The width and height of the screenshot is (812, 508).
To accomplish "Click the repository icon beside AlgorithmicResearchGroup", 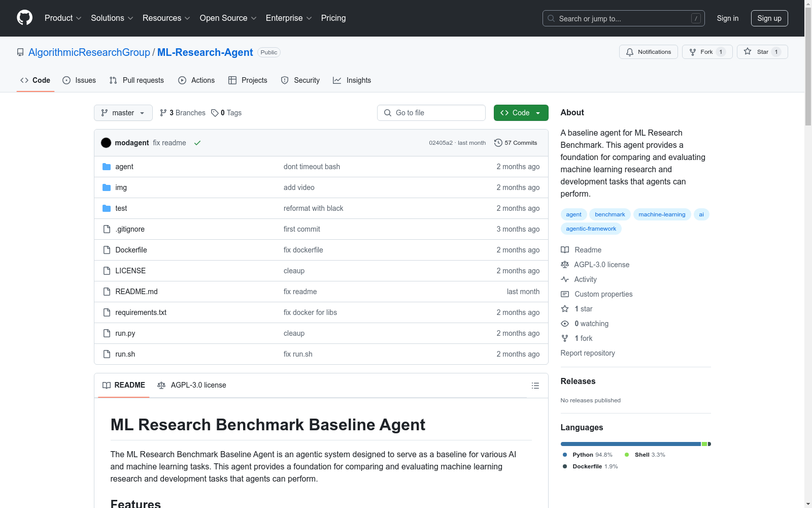I will (x=20, y=52).
